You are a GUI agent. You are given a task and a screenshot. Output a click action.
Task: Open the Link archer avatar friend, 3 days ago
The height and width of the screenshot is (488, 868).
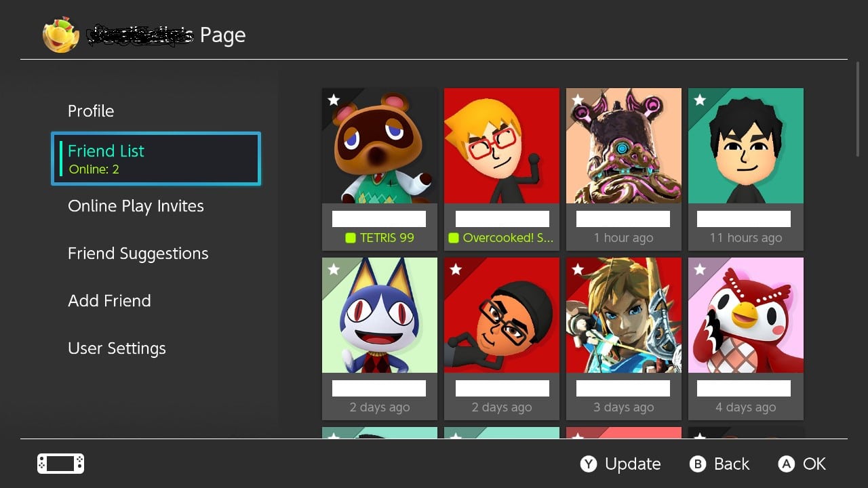pyautogui.click(x=624, y=339)
